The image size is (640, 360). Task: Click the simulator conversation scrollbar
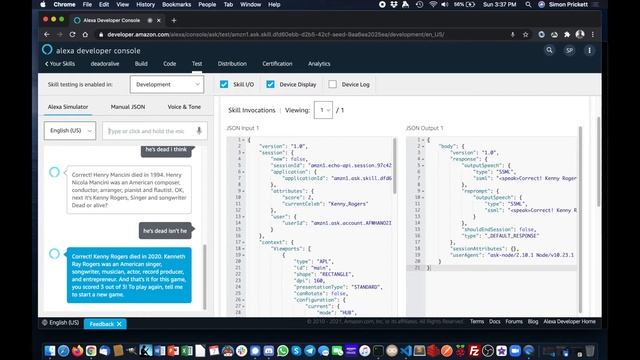point(204,277)
